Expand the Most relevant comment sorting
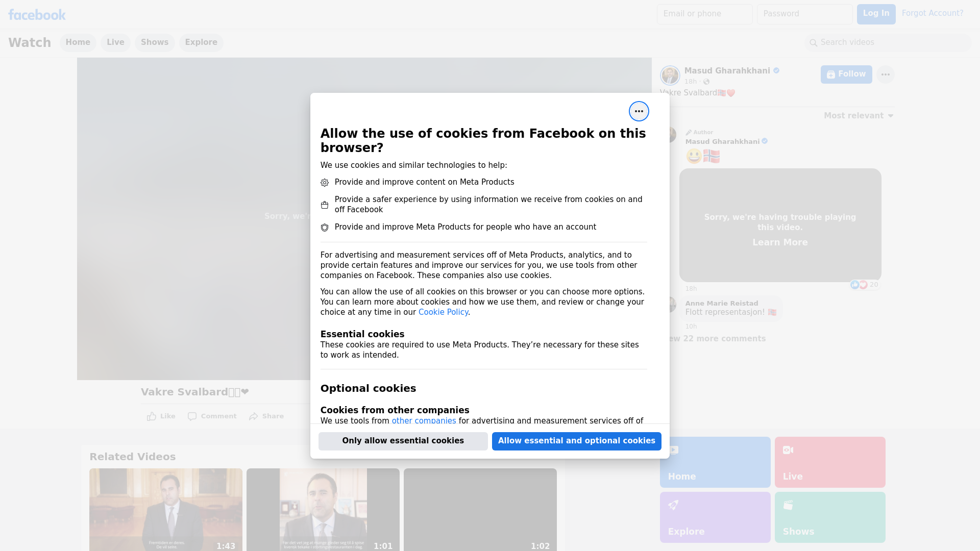980x551 pixels. 859,116
